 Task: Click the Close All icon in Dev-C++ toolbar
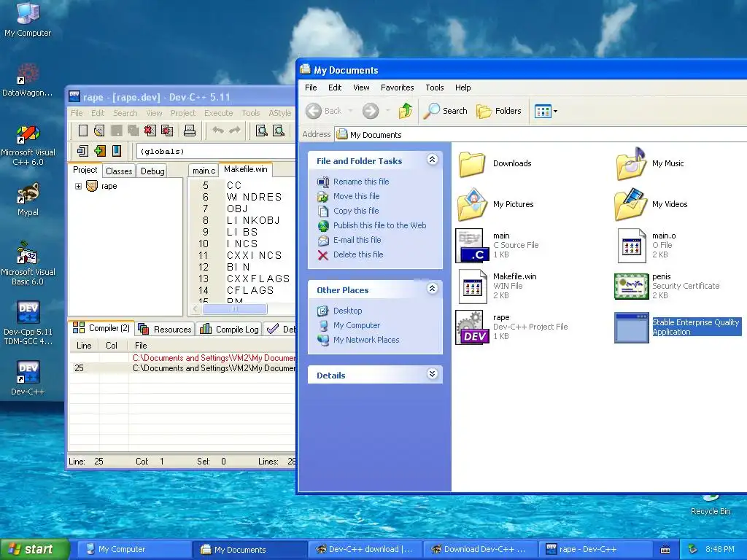167,131
